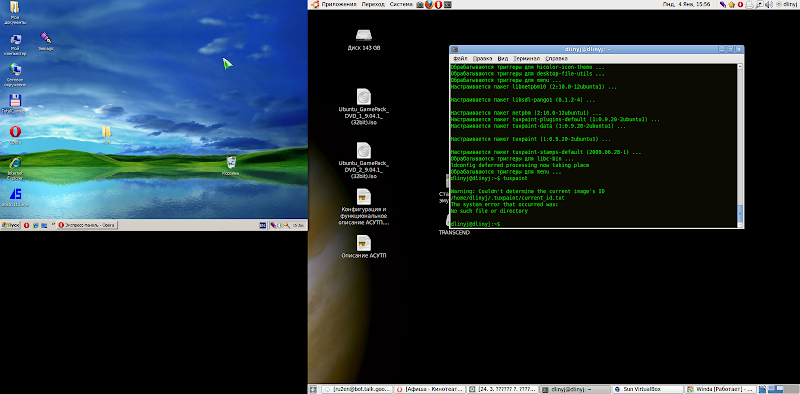Click 'tuxpaint' command line in terminal
The width and height of the screenshot is (800, 394).
coord(489,179)
